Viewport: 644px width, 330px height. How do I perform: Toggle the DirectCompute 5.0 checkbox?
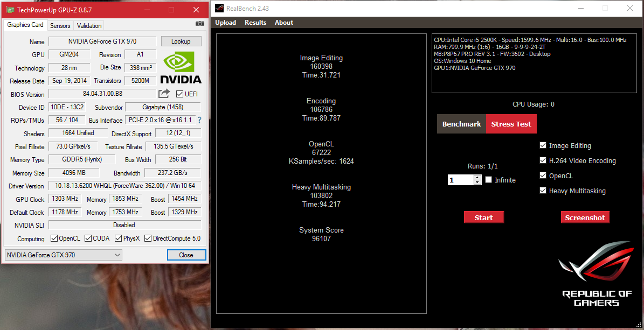(148, 238)
